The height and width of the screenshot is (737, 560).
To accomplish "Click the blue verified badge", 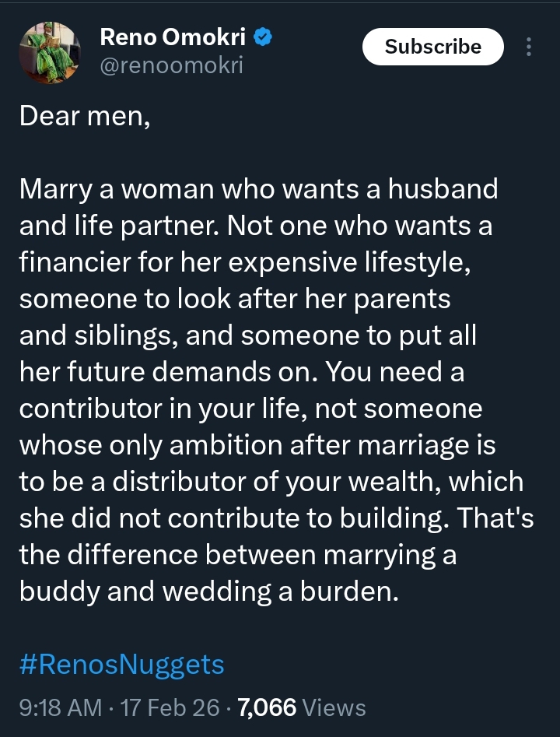I will point(262,37).
